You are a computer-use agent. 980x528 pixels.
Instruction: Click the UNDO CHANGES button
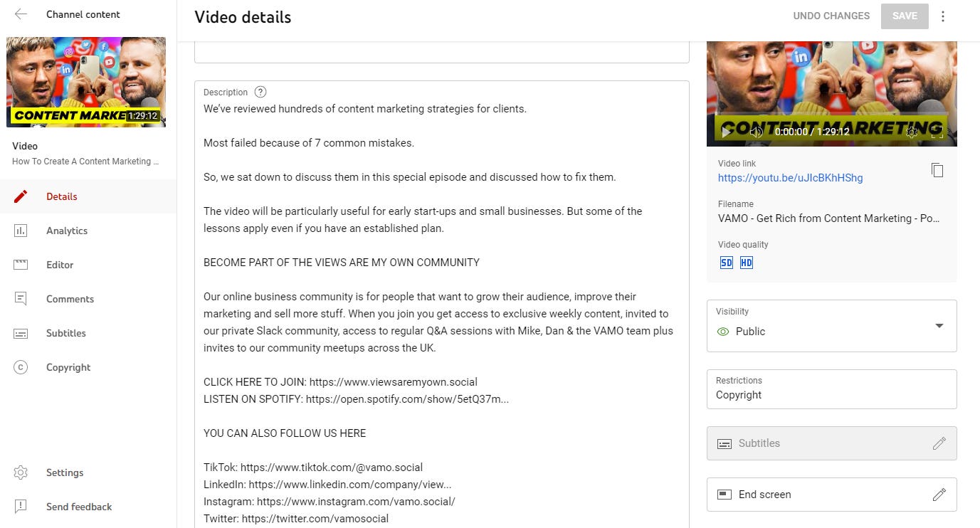(x=831, y=16)
